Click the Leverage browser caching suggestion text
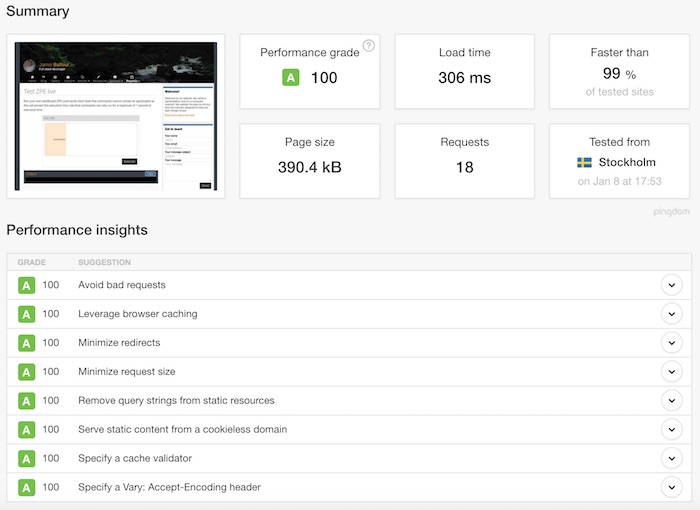Viewport: 700px width, 510px height. coord(138,314)
